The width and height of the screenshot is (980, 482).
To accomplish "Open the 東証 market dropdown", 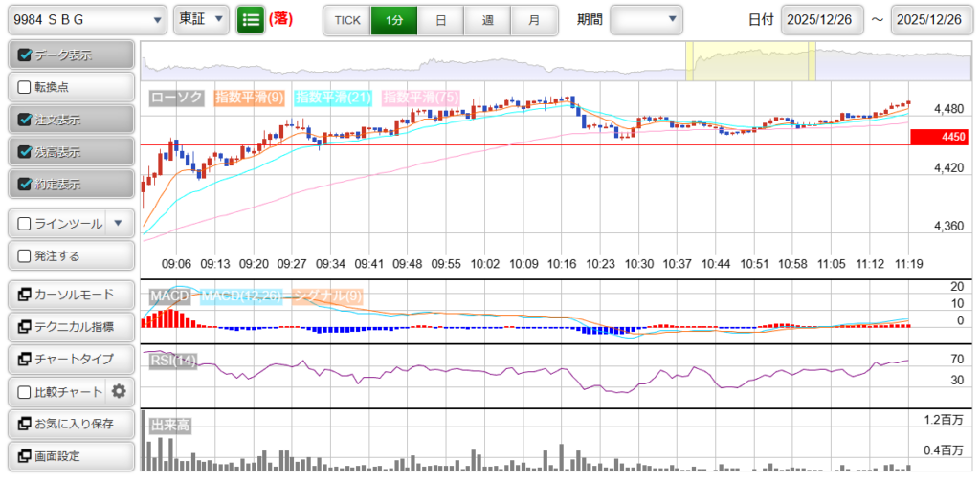I will coord(201,19).
